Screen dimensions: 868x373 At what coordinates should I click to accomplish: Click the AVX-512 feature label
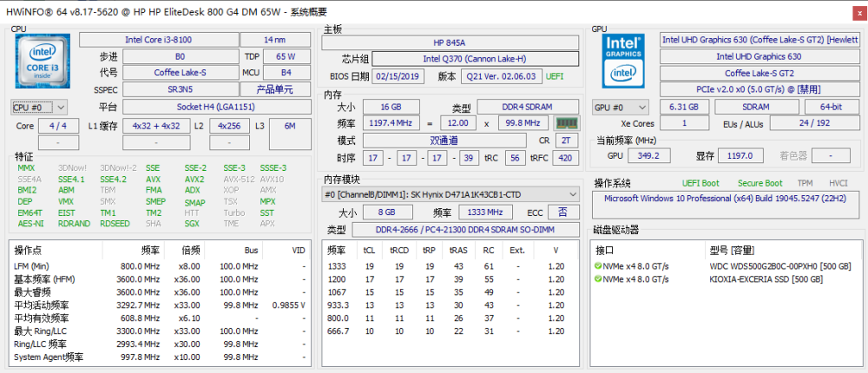point(240,180)
